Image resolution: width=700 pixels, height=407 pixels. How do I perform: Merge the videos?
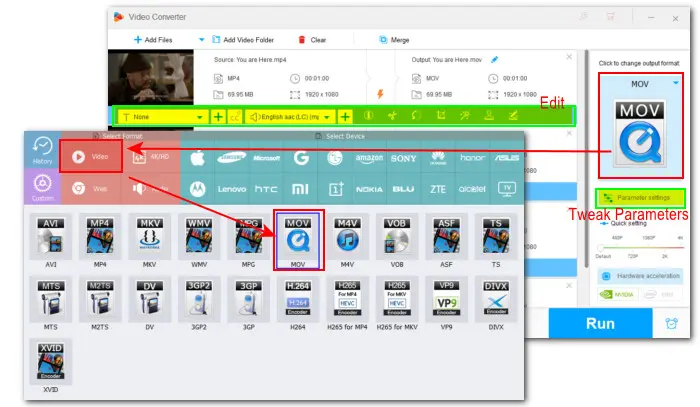(394, 40)
